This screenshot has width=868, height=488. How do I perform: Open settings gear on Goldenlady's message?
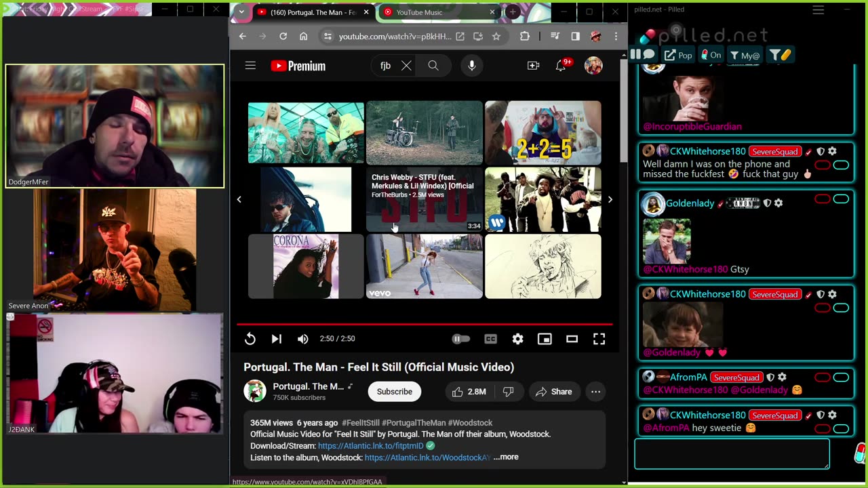[x=778, y=203]
